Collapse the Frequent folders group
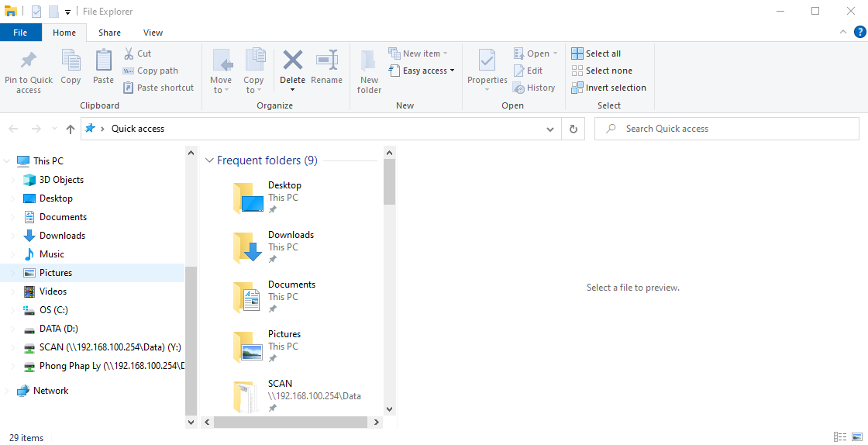868x445 pixels. [209, 160]
